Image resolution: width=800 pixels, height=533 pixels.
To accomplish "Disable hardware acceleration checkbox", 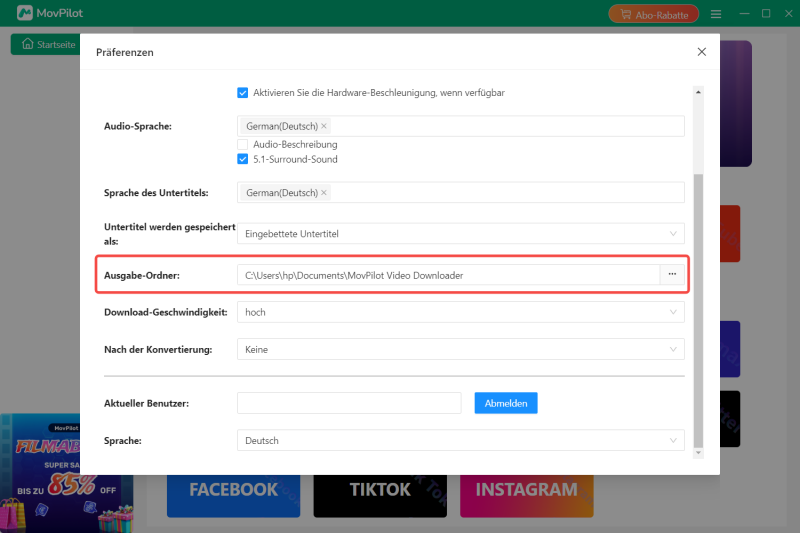I will point(242,93).
